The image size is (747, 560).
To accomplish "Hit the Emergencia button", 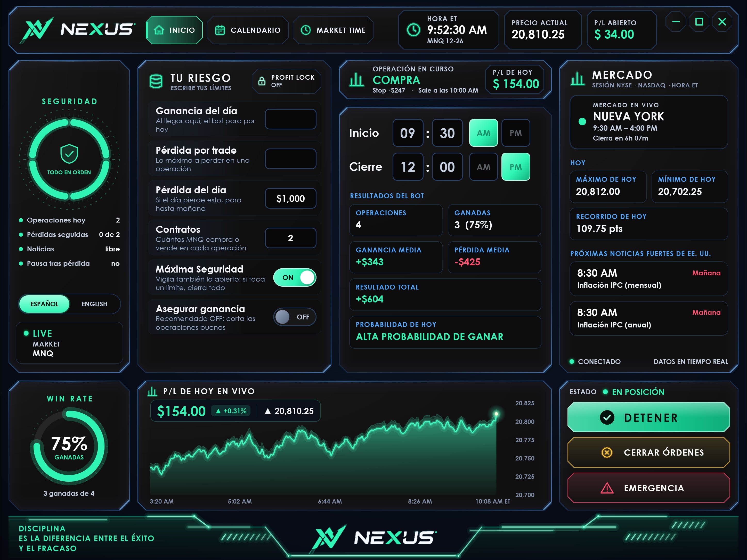I will (x=648, y=488).
